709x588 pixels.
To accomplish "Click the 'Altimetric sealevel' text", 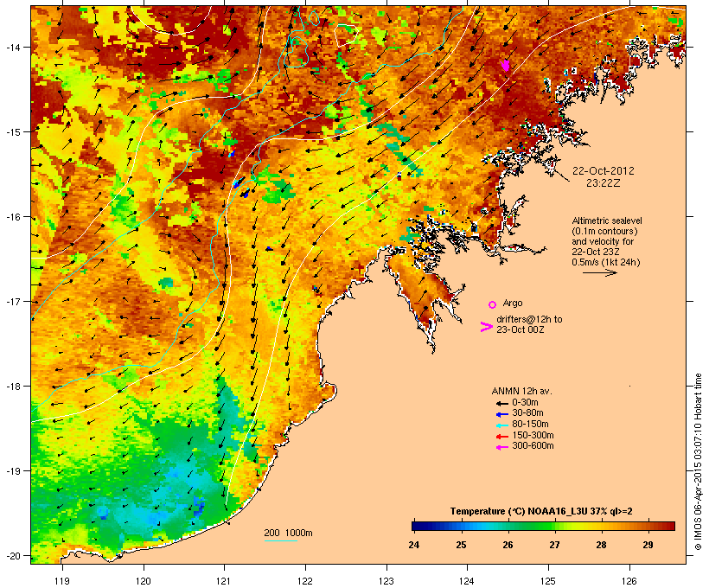I will pos(607,220).
